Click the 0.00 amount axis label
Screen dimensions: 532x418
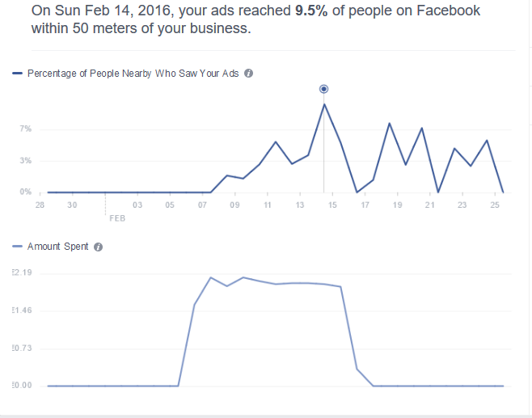(22, 386)
